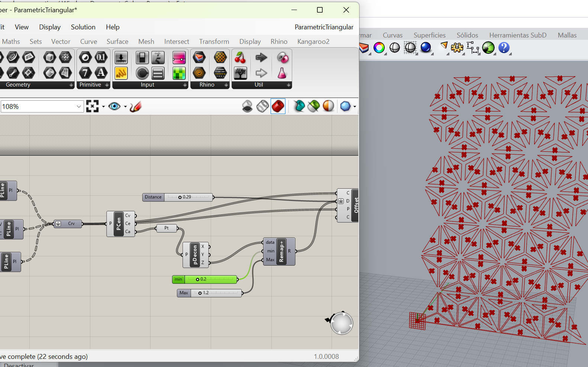Screen dimensions: 588x367
Task: Click the Remap+ component on canvas
Action: [281, 251]
